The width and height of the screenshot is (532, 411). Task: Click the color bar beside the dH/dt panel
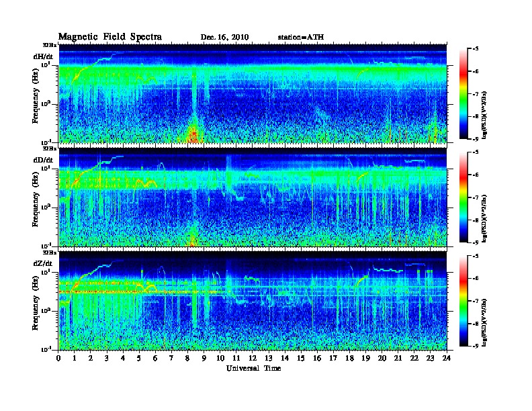463,94
